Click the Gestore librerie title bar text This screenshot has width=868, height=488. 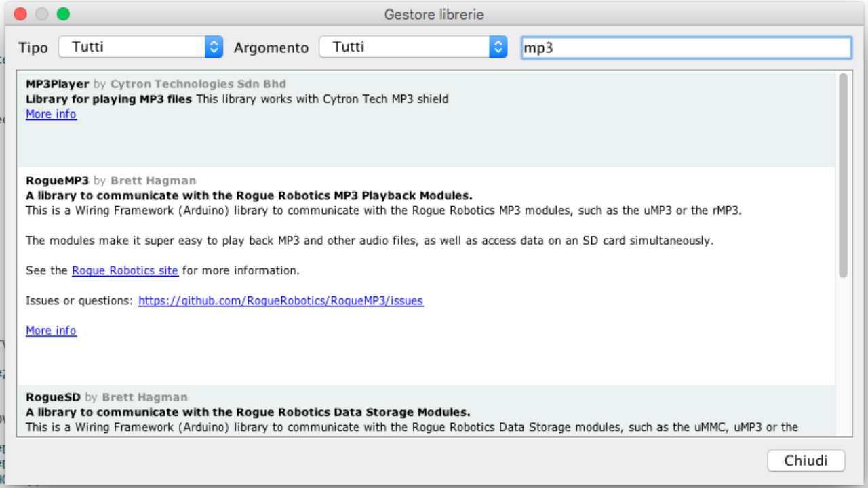[434, 14]
